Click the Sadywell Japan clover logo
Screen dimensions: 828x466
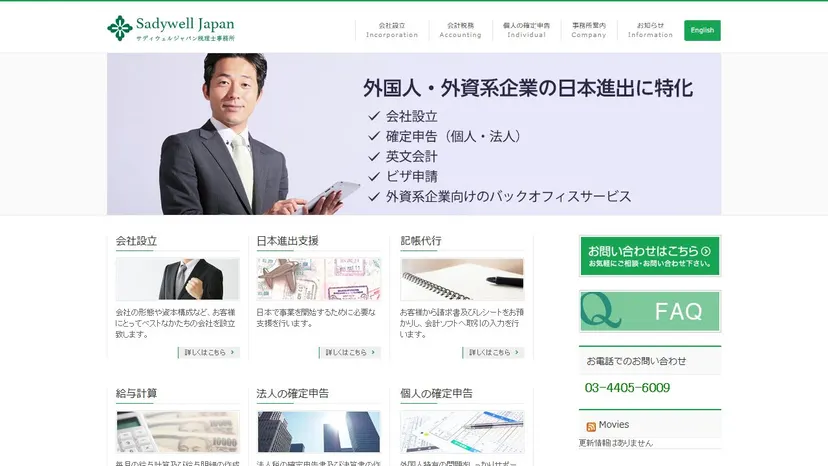click(x=120, y=28)
